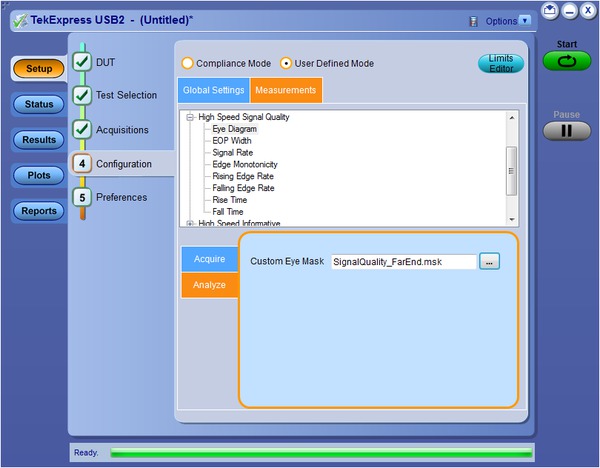Click the Custom Eye Mask filename field

(x=402, y=261)
